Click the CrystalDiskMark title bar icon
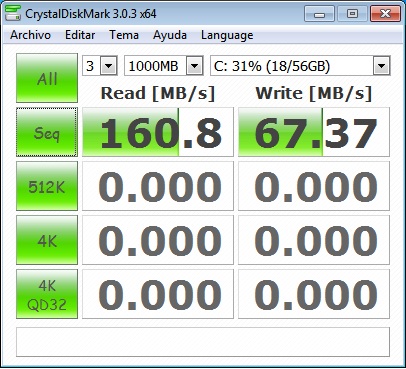 (x=13, y=13)
